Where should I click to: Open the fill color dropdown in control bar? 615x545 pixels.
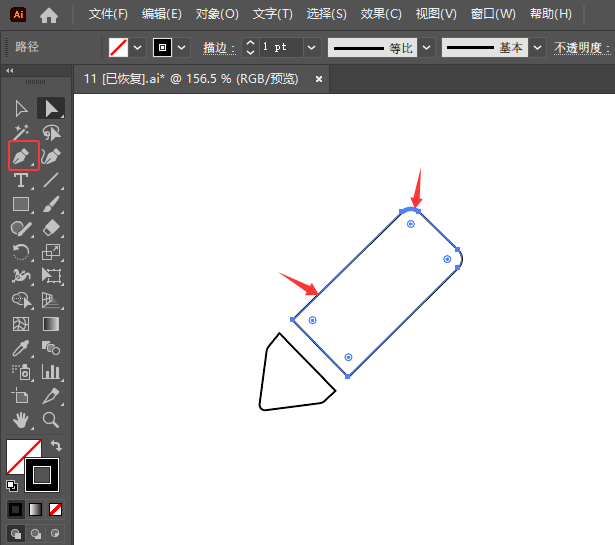(x=138, y=47)
